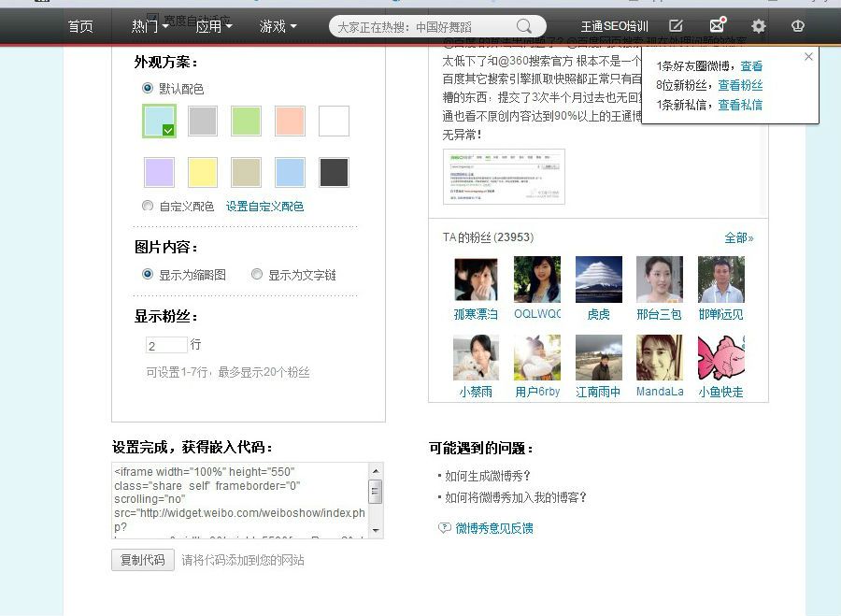Expand the 热门 dropdown menu
The image size is (841, 616).
(x=150, y=26)
